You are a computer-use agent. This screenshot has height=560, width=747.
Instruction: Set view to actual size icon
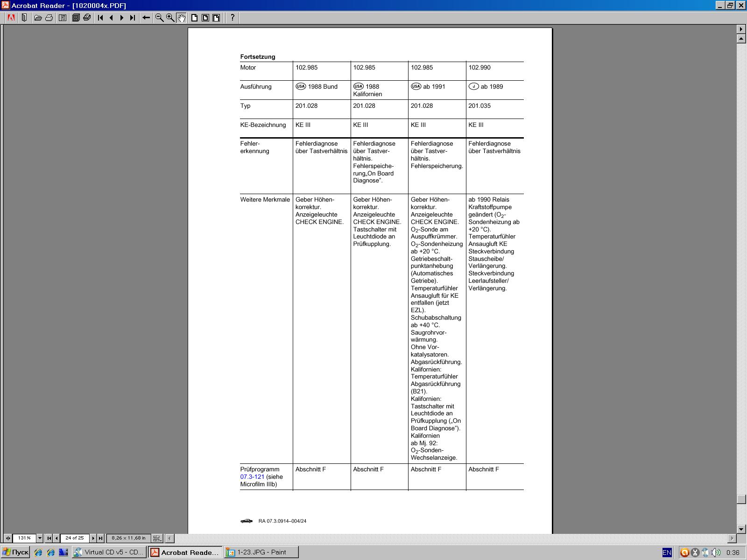[x=194, y=18]
